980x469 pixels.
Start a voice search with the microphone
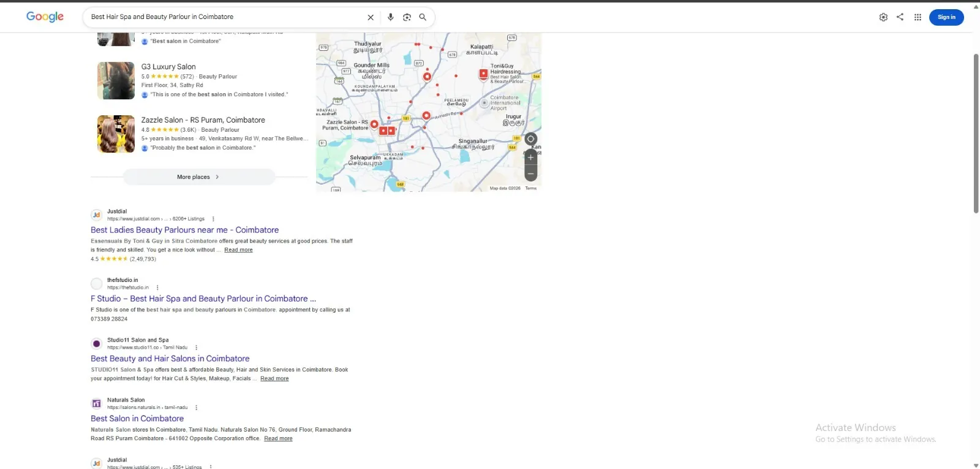point(390,17)
